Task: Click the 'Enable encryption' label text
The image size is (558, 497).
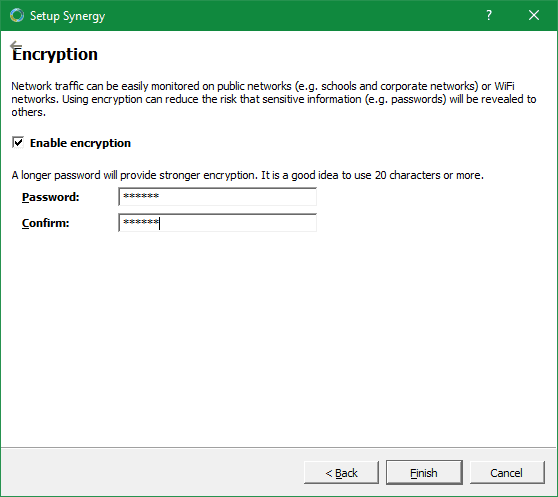Action: click(80, 143)
